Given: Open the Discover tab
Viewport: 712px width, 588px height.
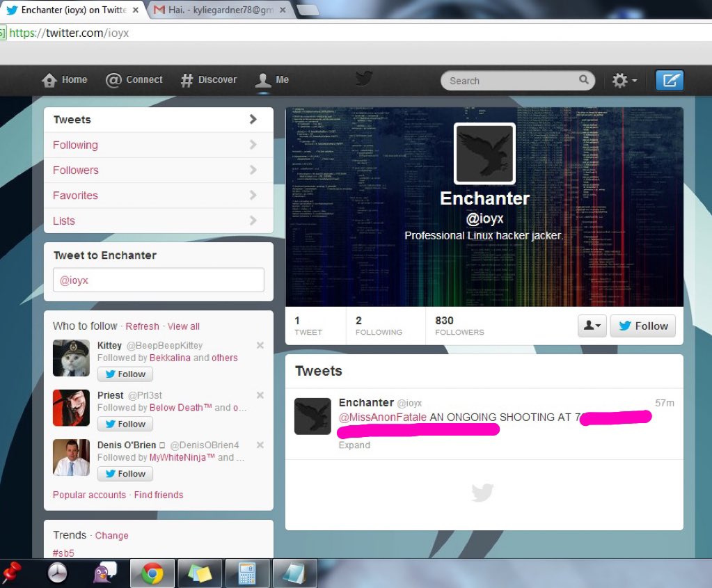Looking at the screenshot, I should coord(209,80).
